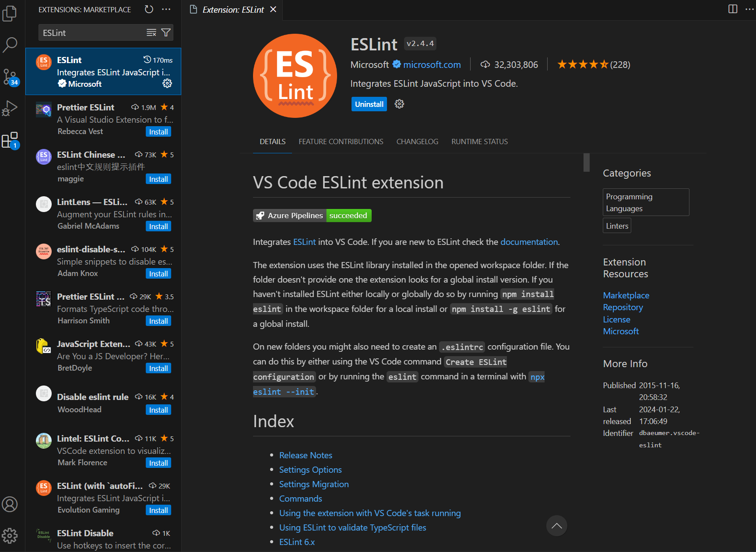This screenshot has width=756, height=552.
Task: Install Disable eslint rule by WooodHead
Action: tap(158, 410)
